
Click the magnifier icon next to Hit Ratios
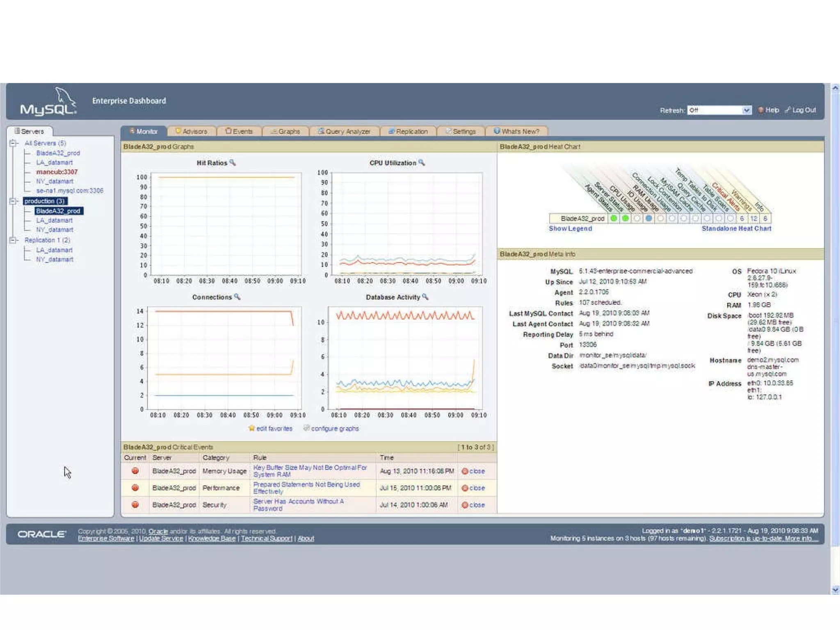click(x=233, y=162)
